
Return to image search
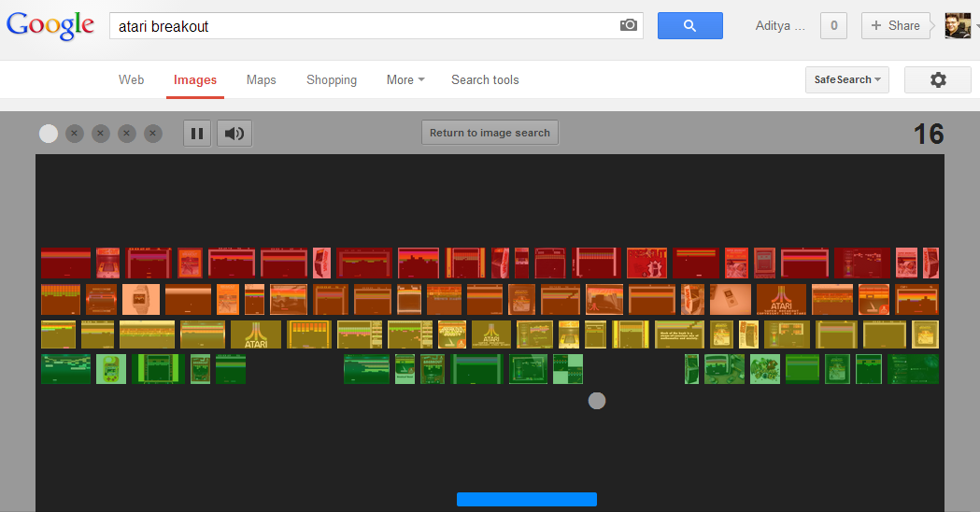coord(490,133)
